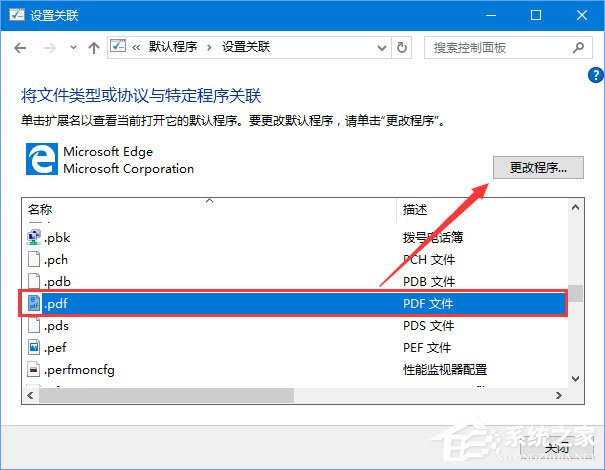The height and width of the screenshot is (470, 605).
Task: Click the PEF 文件 description cell
Action: tap(427, 348)
